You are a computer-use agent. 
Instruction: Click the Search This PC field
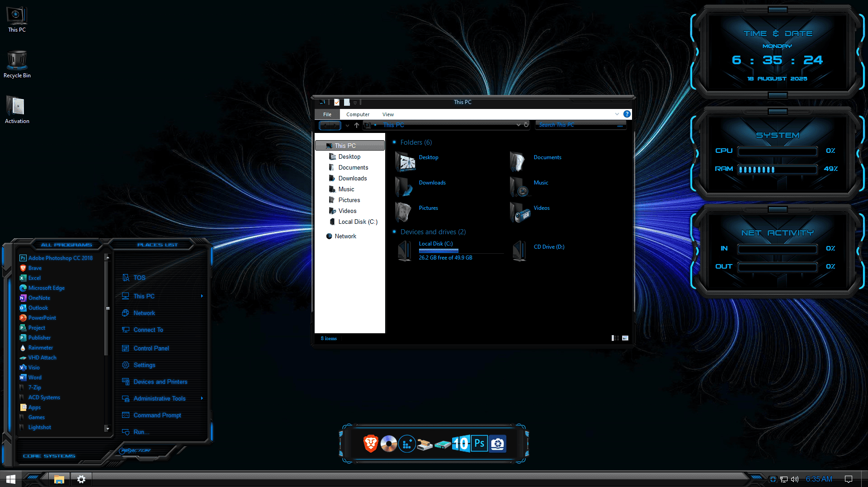coord(580,125)
